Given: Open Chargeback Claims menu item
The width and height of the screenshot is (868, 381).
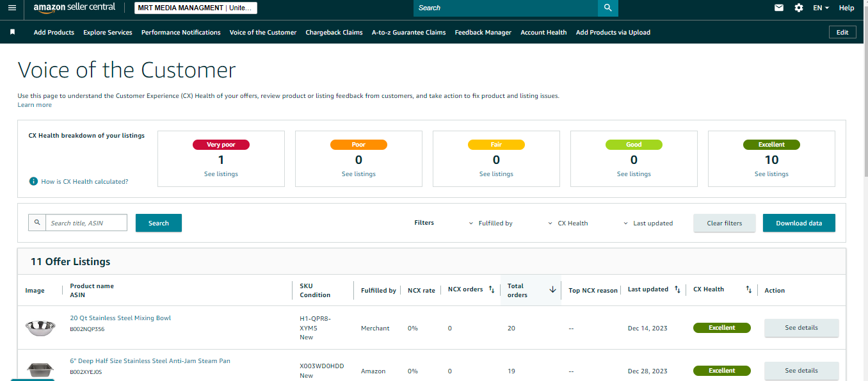Looking at the screenshot, I should pyautogui.click(x=334, y=32).
